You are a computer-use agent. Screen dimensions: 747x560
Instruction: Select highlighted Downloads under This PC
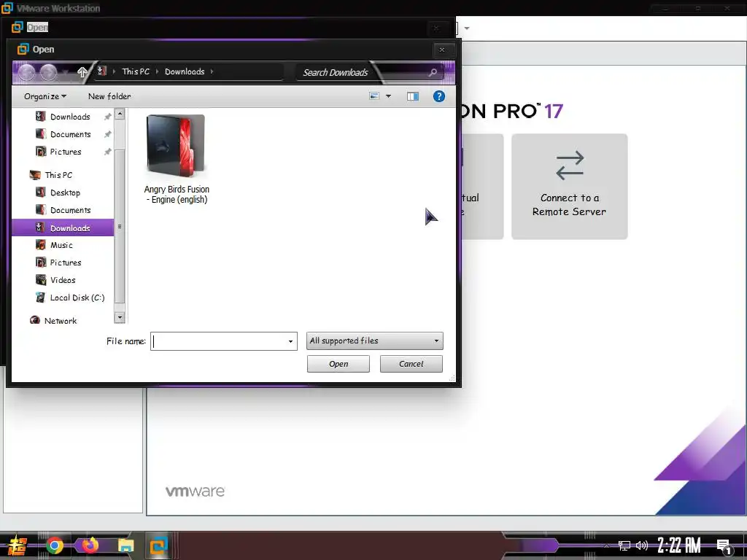(63, 228)
